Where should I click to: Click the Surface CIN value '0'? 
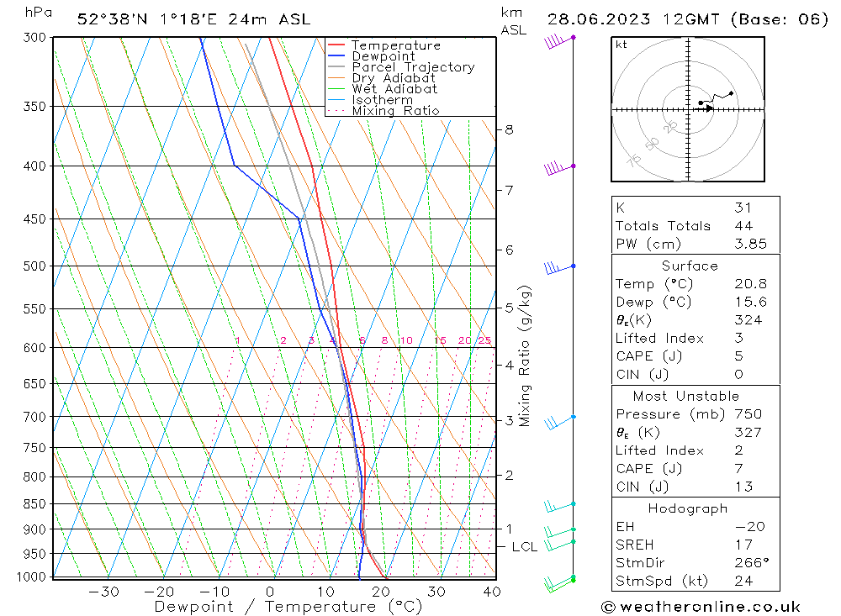click(x=739, y=375)
